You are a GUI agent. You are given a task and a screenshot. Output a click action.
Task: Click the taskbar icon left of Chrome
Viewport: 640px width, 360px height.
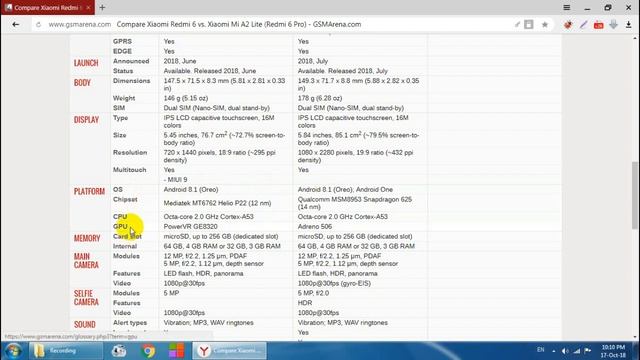(x=119, y=351)
